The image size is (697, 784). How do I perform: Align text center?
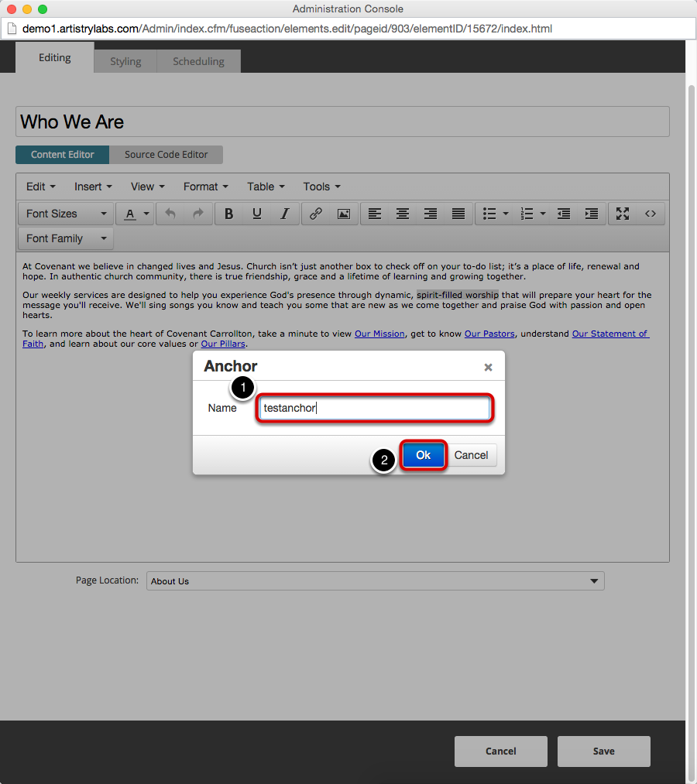[403, 214]
